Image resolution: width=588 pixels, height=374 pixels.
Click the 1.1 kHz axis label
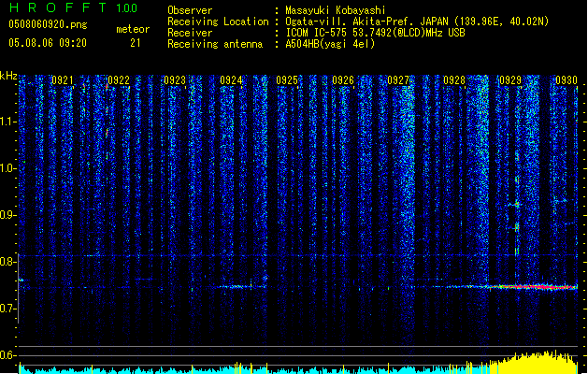tap(8, 122)
